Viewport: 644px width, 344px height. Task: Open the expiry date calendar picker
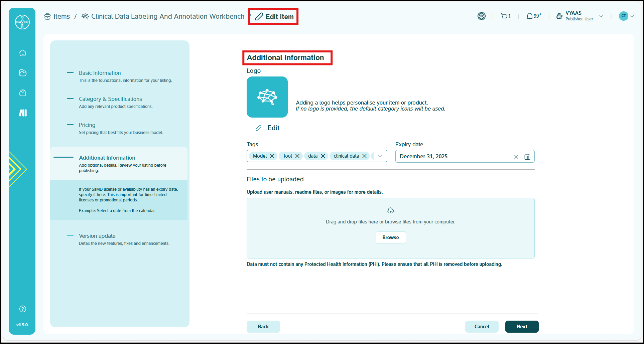pos(527,157)
